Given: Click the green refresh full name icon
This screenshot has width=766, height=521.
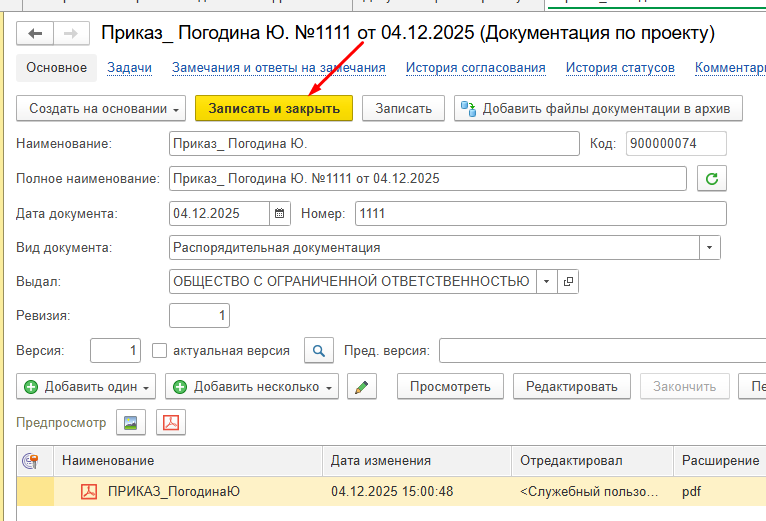Looking at the screenshot, I should 712,179.
